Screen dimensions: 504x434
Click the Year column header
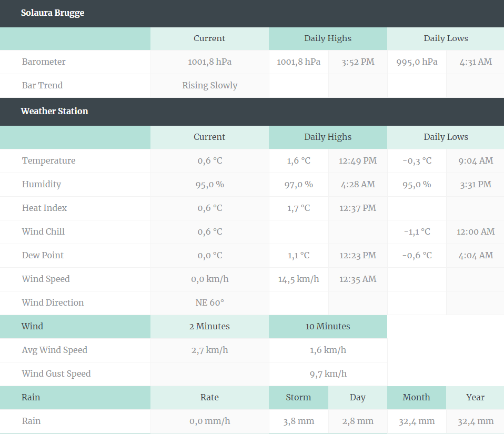pyautogui.click(x=476, y=398)
